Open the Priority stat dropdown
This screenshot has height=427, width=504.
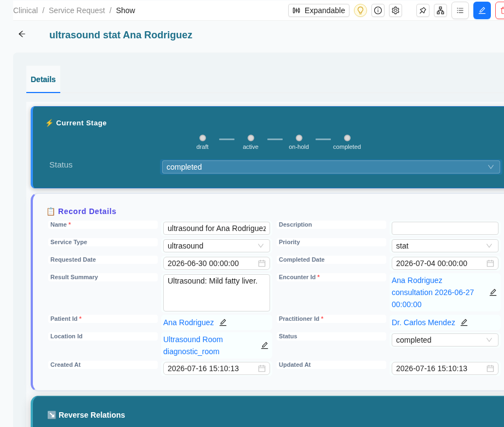tap(445, 246)
